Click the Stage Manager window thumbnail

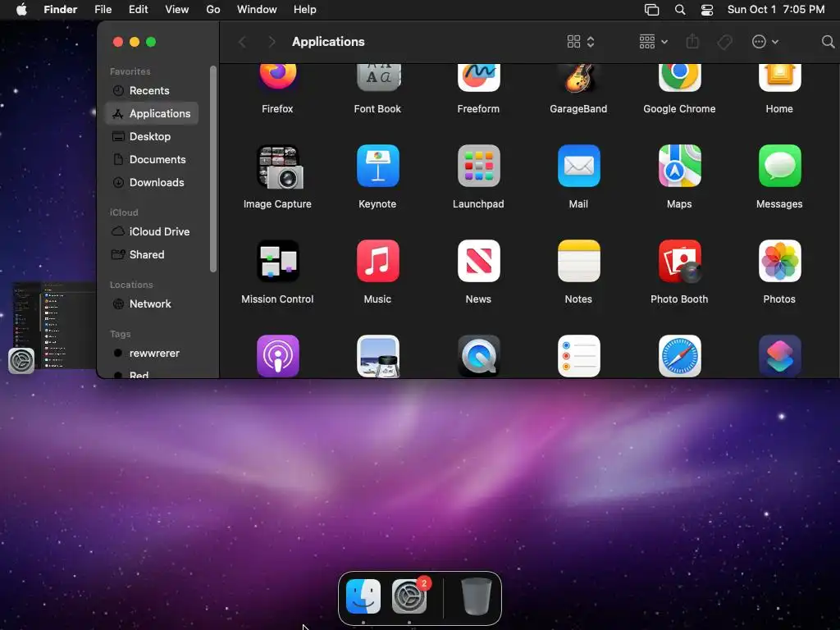pos(53,326)
